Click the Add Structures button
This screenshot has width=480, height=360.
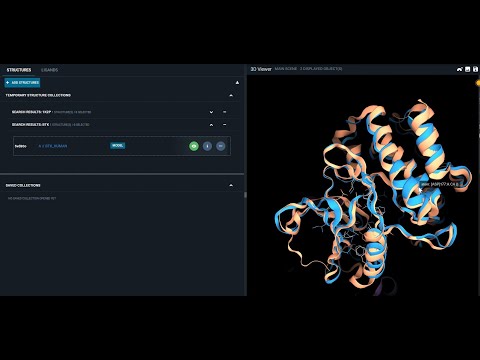(x=22, y=83)
